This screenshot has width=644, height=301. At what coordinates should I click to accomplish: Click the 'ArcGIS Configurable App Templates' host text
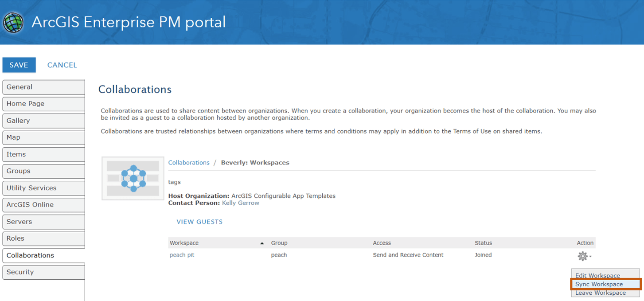pyautogui.click(x=284, y=196)
